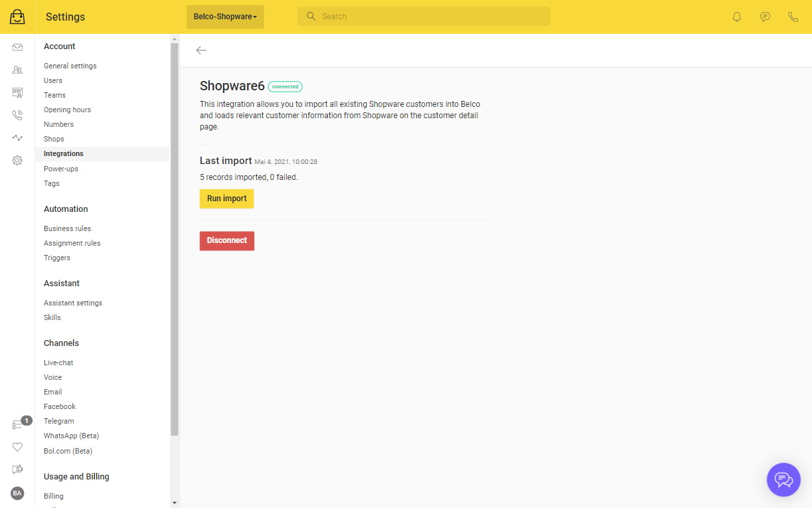Open the purple support chat widget
Image resolution: width=812 pixels, height=508 pixels.
coord(783,479)
